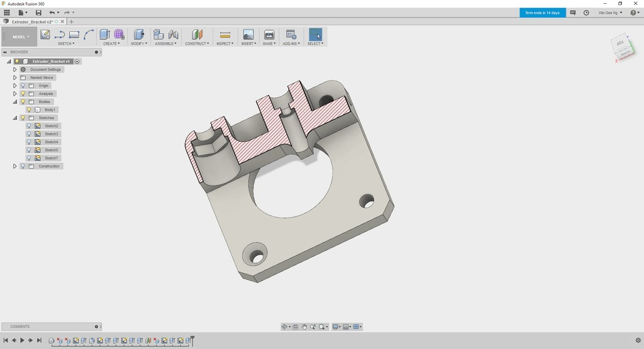
Task: Select the Extrude tool in Create
Action: point(104,35)
